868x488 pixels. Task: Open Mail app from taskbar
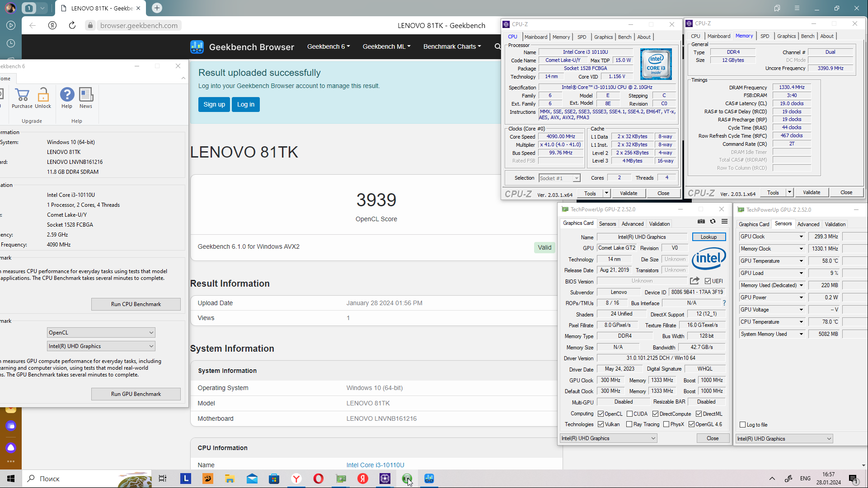tap(252, 479)
